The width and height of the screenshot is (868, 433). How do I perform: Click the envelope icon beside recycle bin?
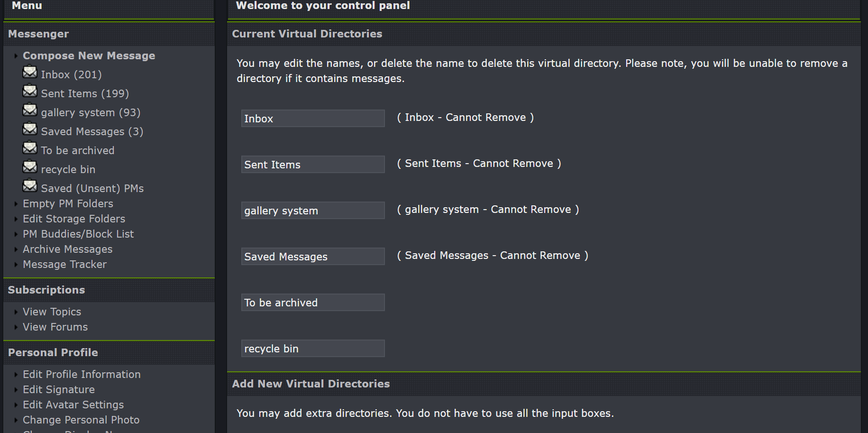click(x=30, y=167)
